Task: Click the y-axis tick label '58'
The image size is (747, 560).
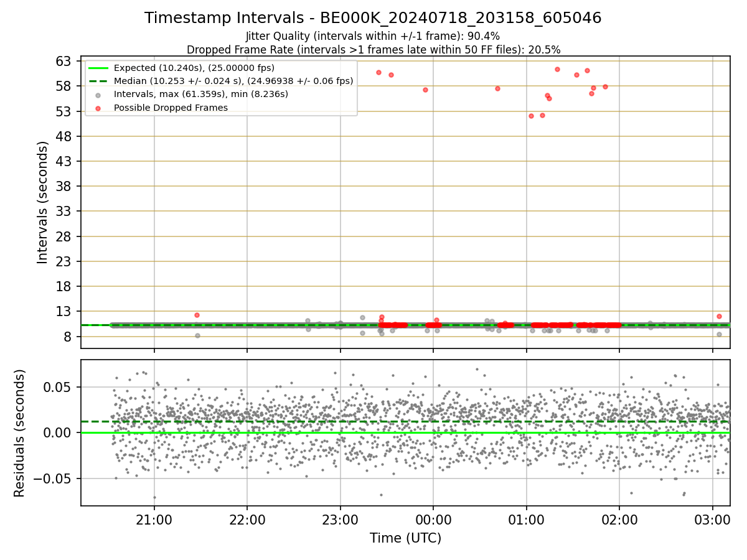Action: (x=63, y=86)
